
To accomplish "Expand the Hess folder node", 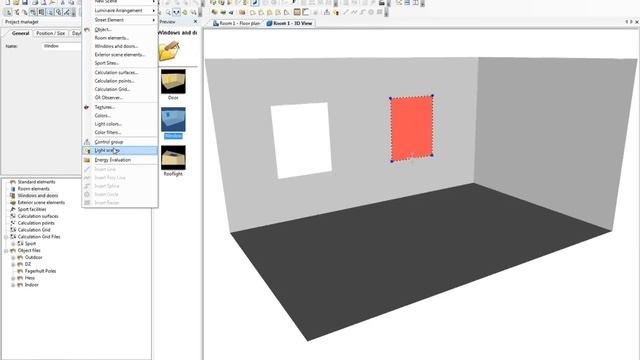I will [13, 278].
